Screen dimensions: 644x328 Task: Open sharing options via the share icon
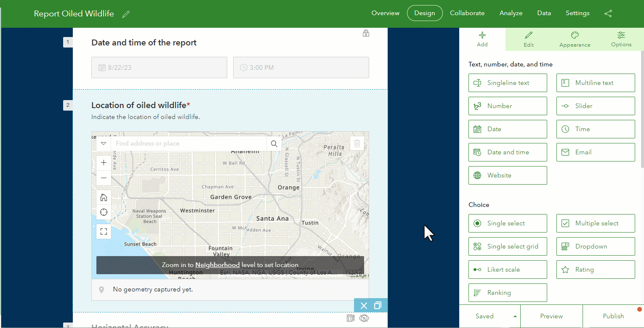point(608,13)
